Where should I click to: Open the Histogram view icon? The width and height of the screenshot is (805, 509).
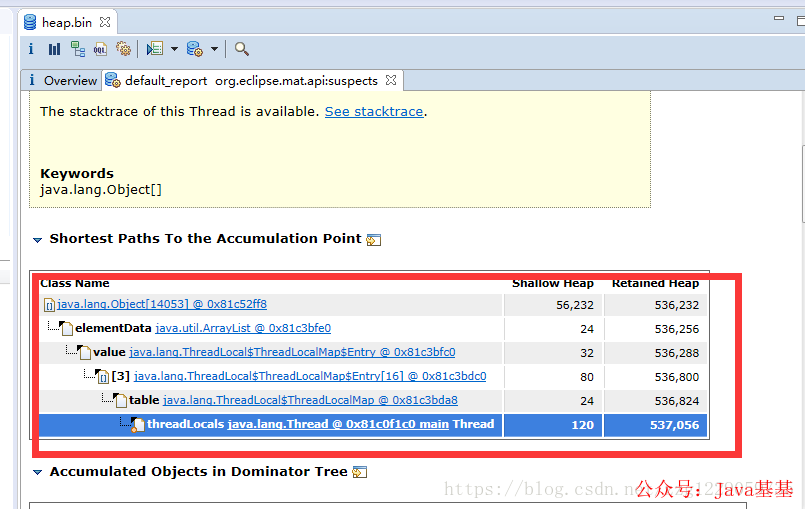[54, 49]
